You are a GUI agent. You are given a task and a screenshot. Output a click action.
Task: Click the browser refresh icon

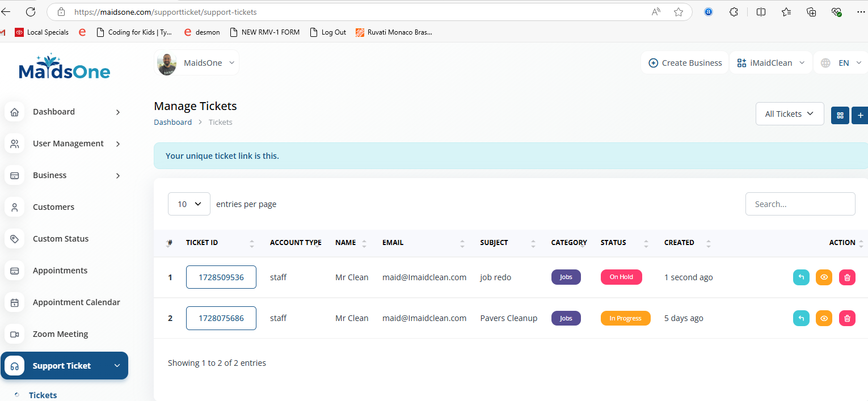tap(31, 12)
